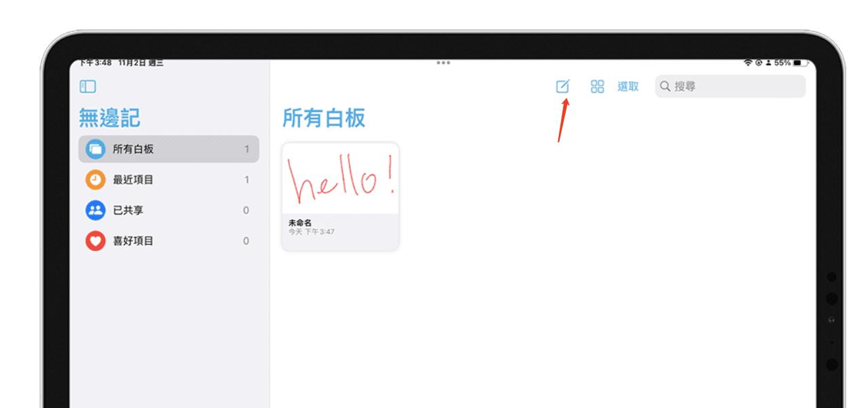Tap the sidebar toggle icon top left
The image size is (868, 408).
[x=88, y=86]
